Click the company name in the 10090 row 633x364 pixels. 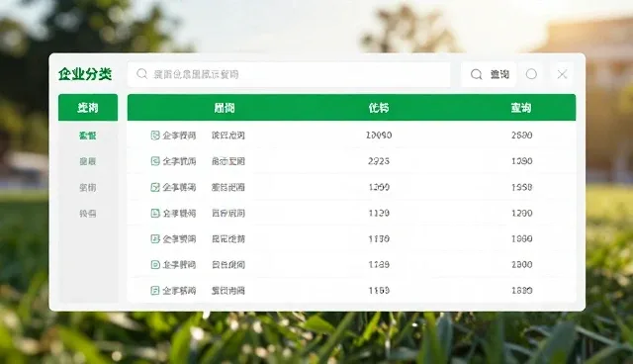tap(179, 136)
